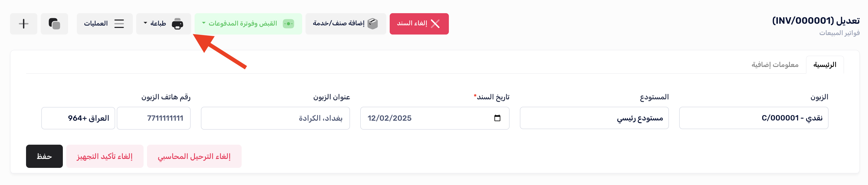Switch to the معلومات إضافية tab
Screen dimensions: 868x185
775,65
